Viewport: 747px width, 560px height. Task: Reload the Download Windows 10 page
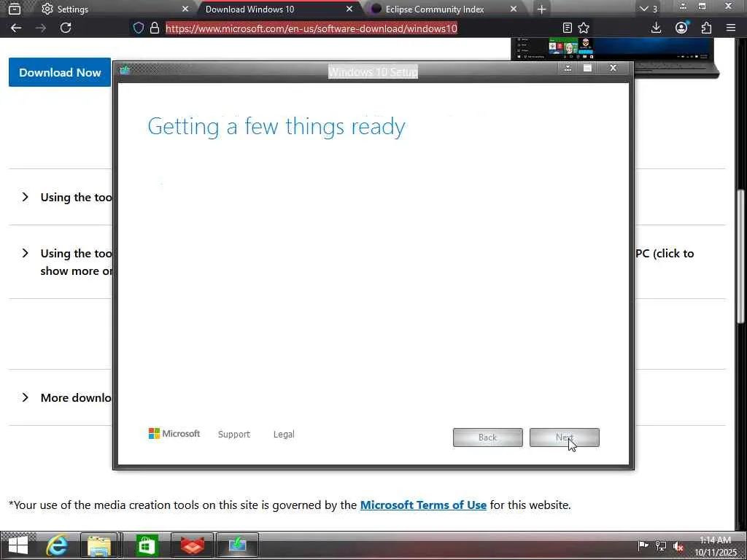(66, 28)
